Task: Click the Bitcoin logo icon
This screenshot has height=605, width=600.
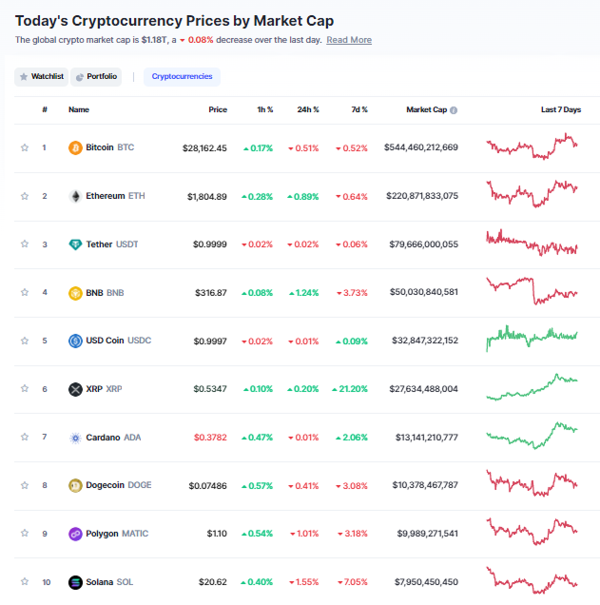Action: [75, 148]
